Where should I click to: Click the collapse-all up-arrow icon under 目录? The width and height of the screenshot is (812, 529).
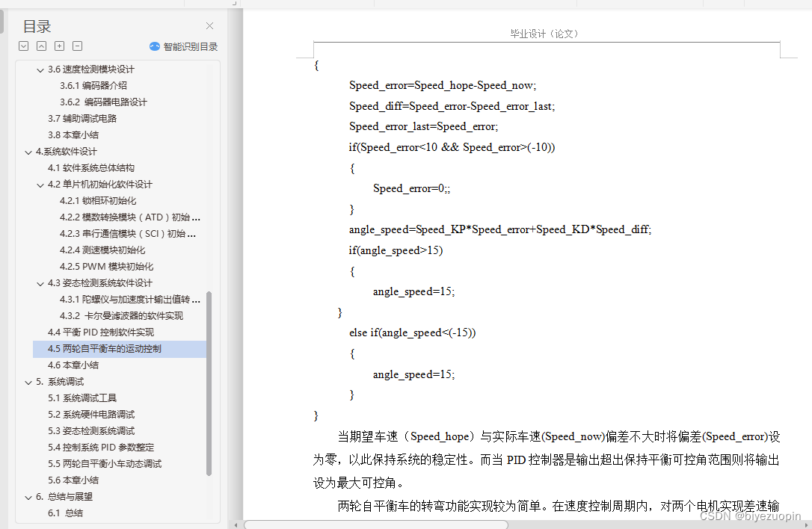pos(41,46)
